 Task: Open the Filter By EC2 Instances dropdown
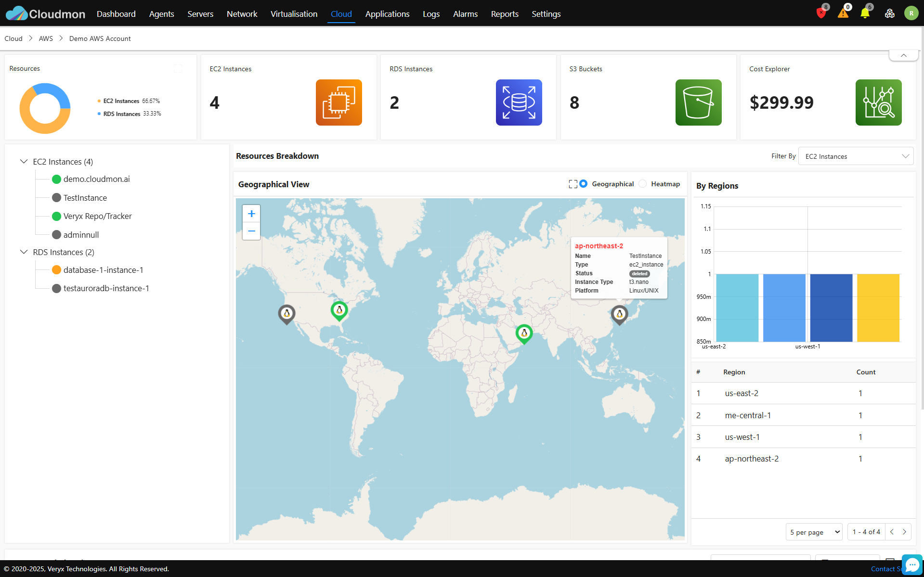click(856, 156)
